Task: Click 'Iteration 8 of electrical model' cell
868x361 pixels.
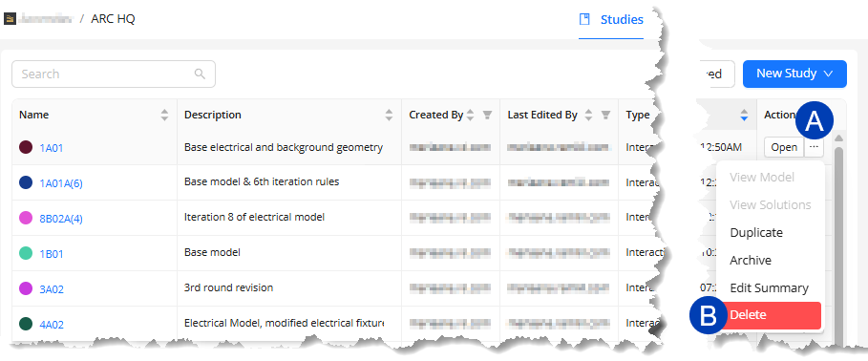Action: pos(254,217)
